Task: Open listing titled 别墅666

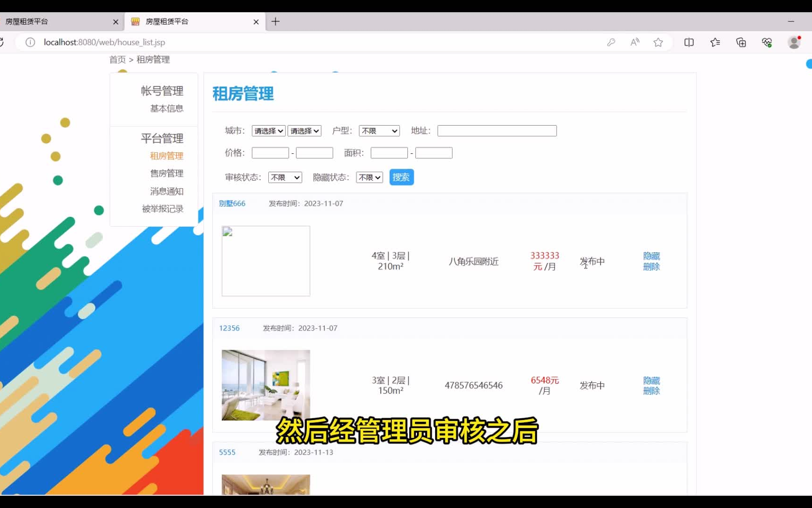Action: coord(232,204)
